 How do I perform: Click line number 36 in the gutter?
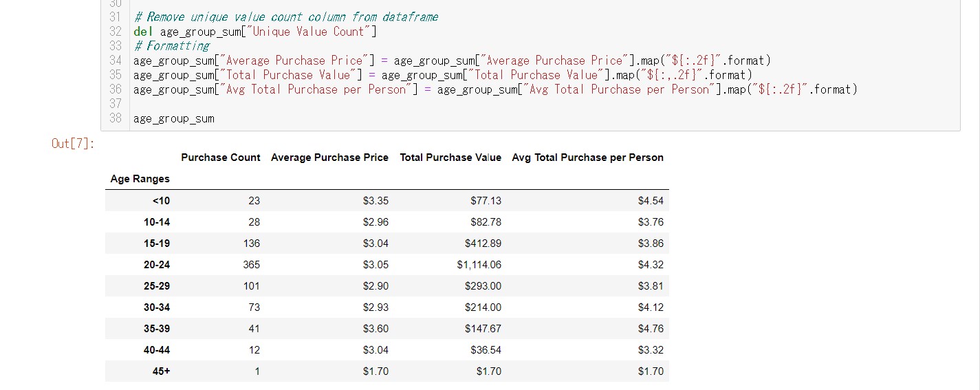click(116, 89)
